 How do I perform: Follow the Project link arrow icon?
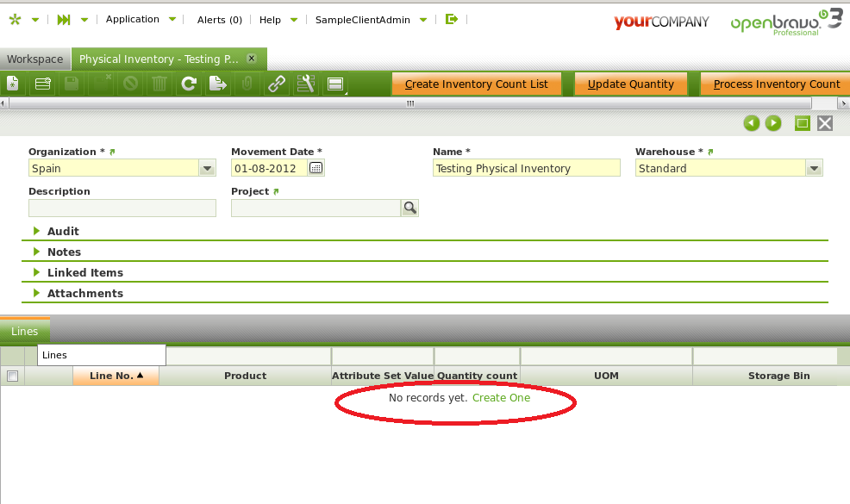point(276,191)
